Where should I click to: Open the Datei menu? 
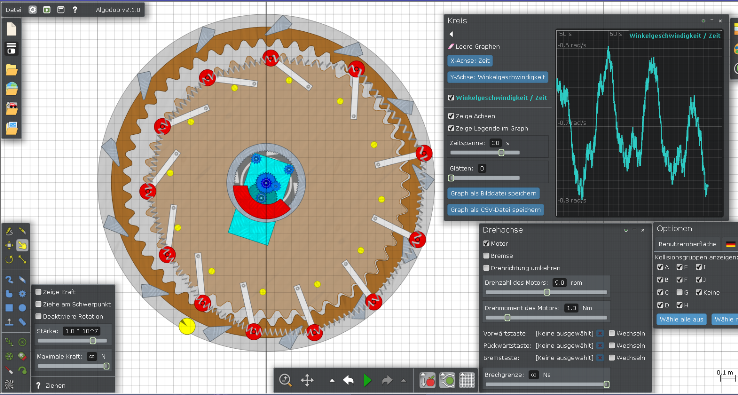coord(13,10)
